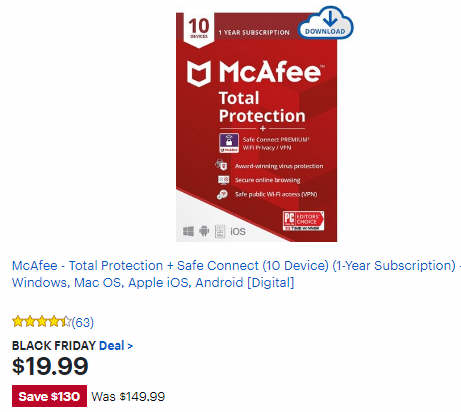View the 63 customer reviews
This screenshot has width=461, height=412.
[83, 322]
